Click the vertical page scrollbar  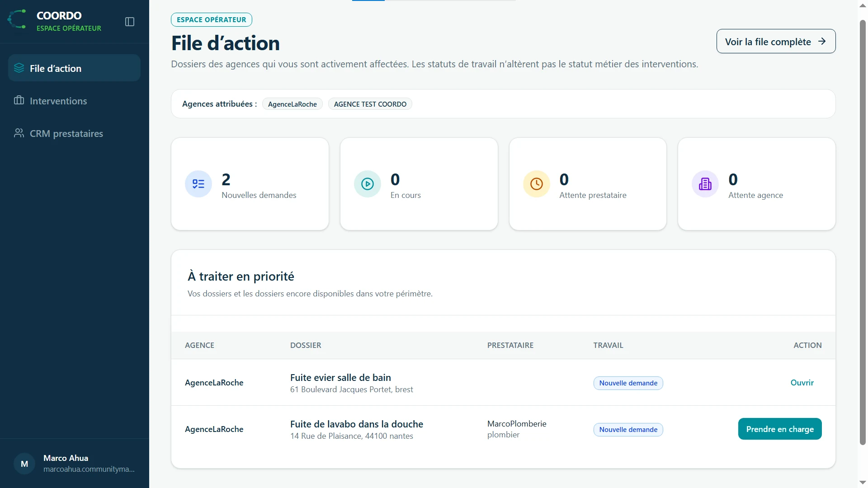point(863,233)
